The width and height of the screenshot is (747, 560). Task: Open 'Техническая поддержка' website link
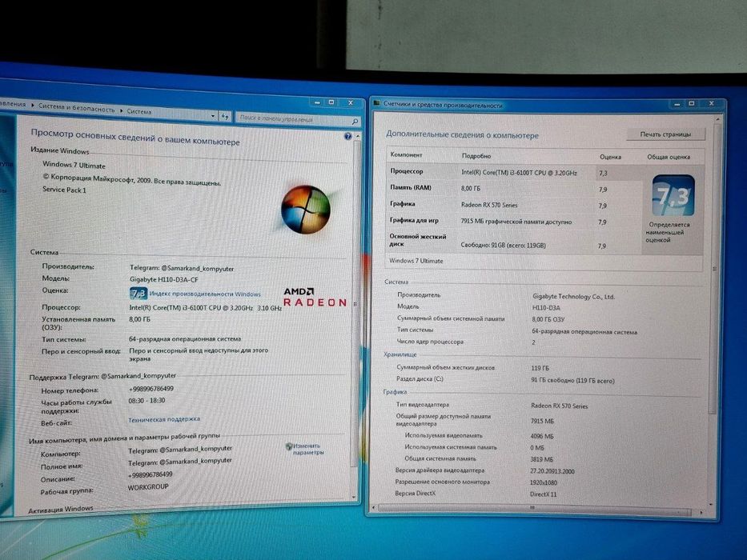click(x=164, y=419)
